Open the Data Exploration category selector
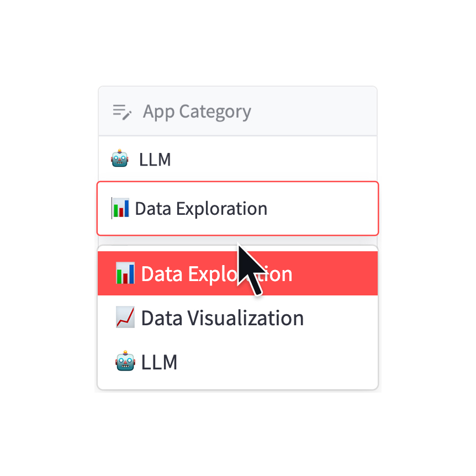The height and width of the screenshot is (476, 476). (237, 208)
